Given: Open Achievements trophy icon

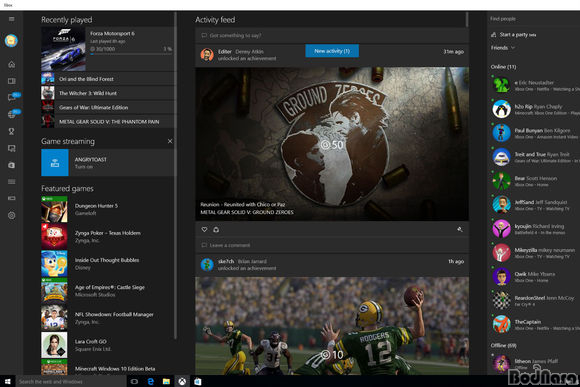Looking at the screenshot, I should pos(11,131).
